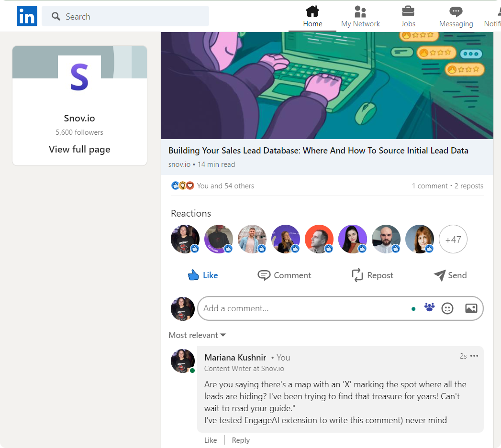
Task: Click the purple-background dark-haired reactor avatar
Action: [x=353, y=239]
